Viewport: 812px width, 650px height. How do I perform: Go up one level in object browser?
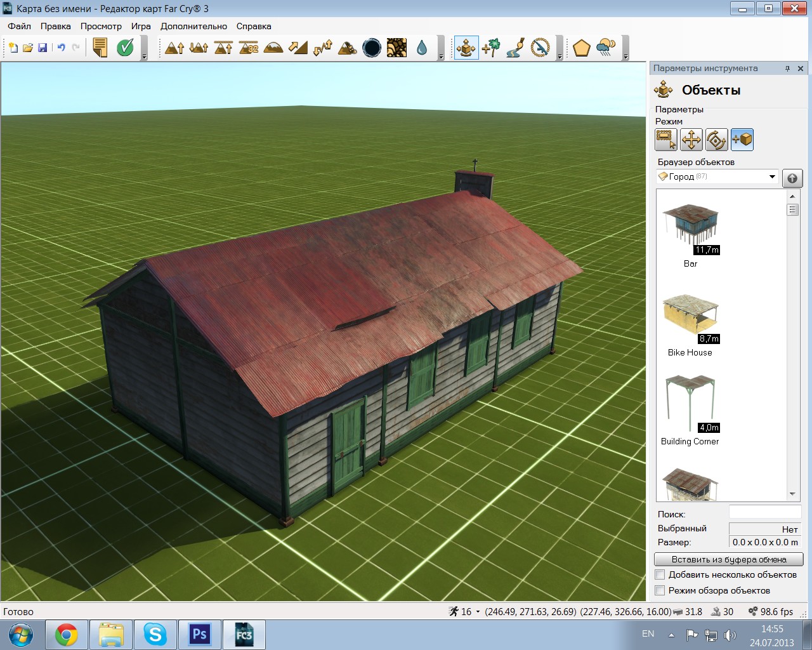tap(792, 178)
